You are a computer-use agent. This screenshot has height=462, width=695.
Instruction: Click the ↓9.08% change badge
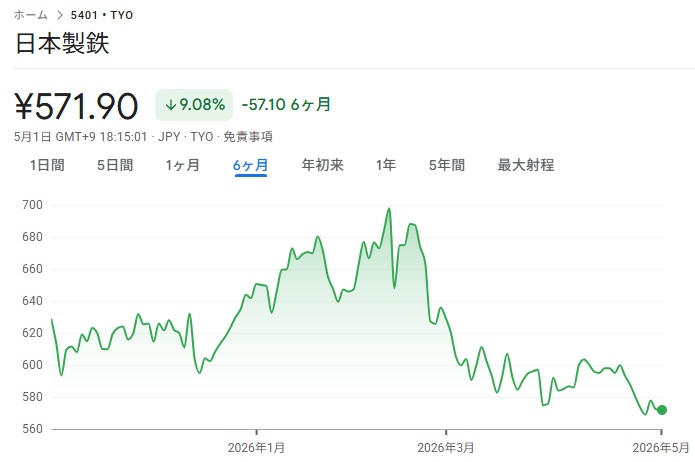[194, 105]
